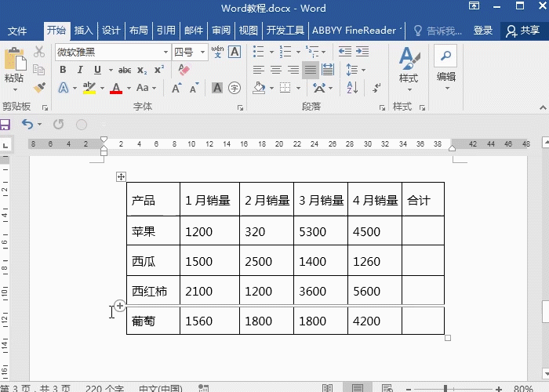Click the table cell containing 5300

[x=321, y=230]
